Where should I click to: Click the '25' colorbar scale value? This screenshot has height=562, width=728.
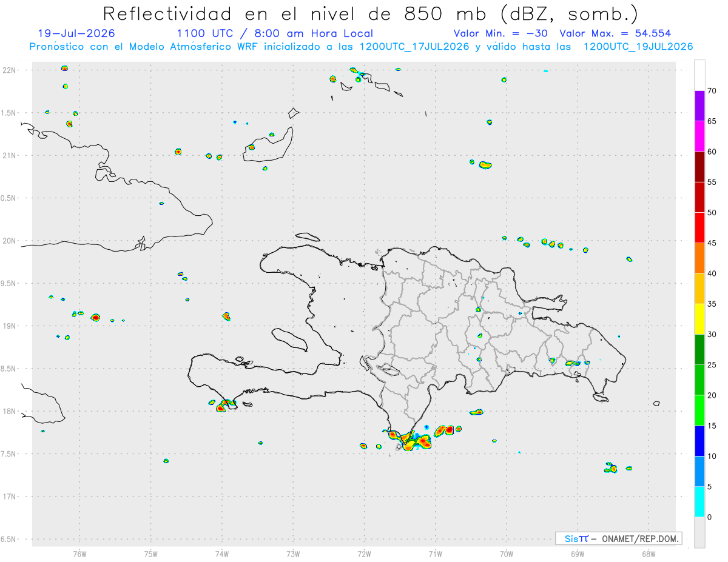click(x=712, y=365)
